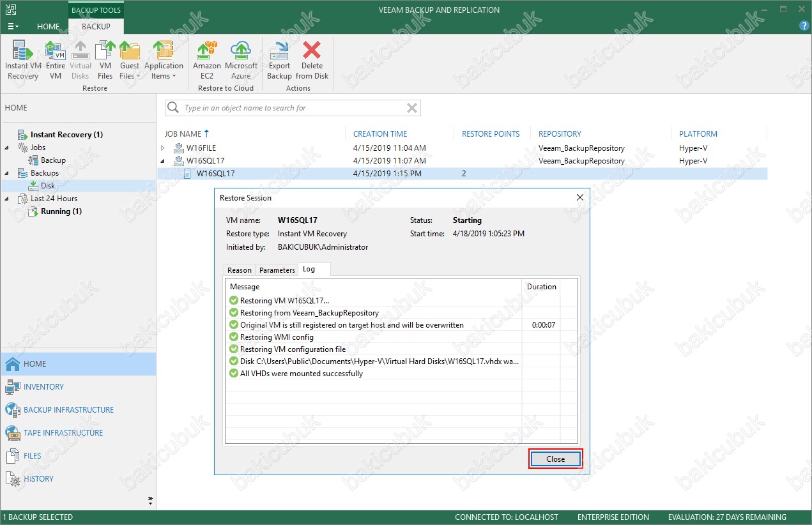This screenshot has height=525, width=812.
Task: Select Backup under Jobs in tree
Action: click(53, 160)
